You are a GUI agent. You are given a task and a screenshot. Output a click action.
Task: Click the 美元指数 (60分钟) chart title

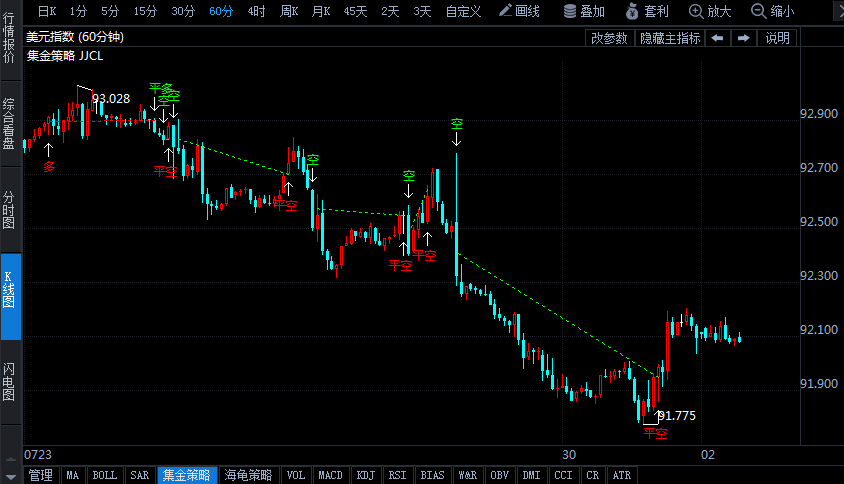point(75,37)
